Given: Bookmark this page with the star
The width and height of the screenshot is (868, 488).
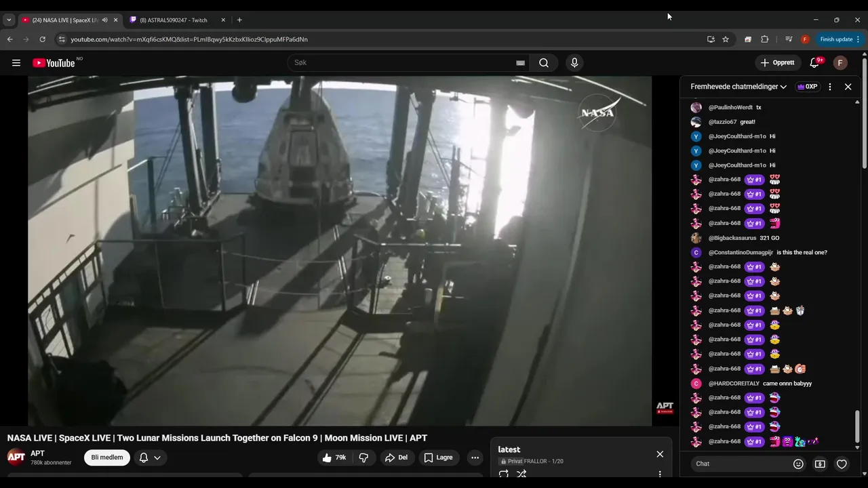Looking at the screenshot, I should [x=726, y=39].
